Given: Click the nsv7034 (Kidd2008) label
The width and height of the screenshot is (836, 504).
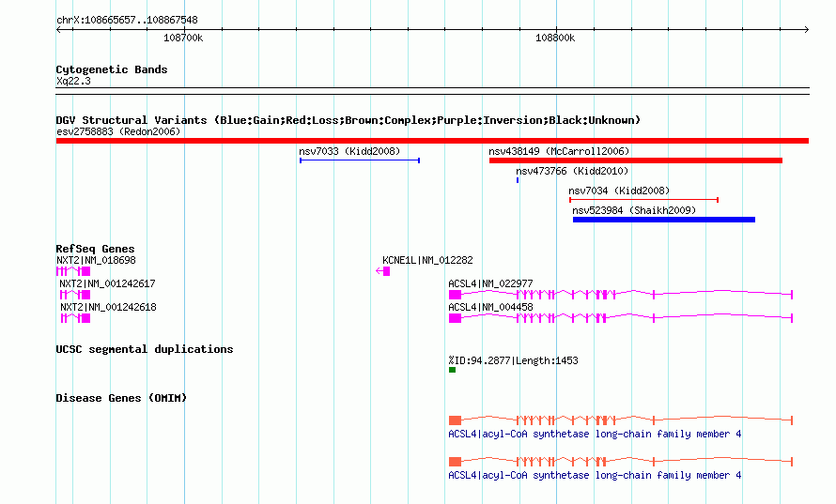Looking at the screenshot, I should [x=619, y=191].
